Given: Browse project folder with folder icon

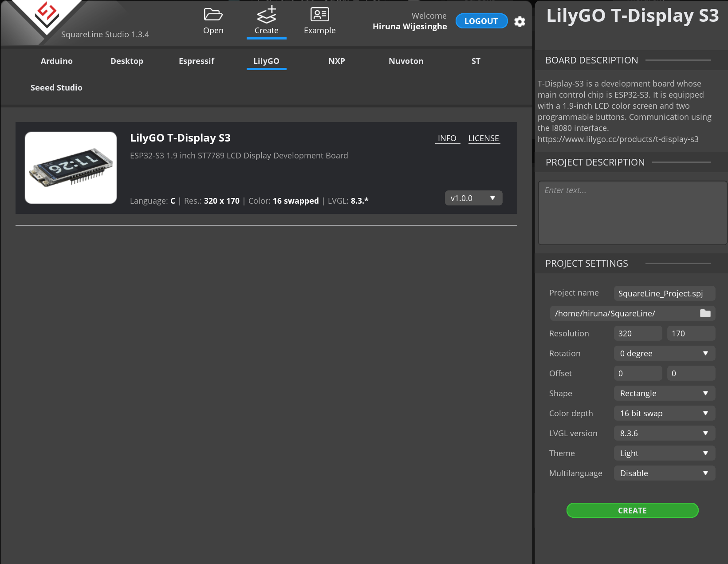Looking at the screenshot, I should pos(705,314).
